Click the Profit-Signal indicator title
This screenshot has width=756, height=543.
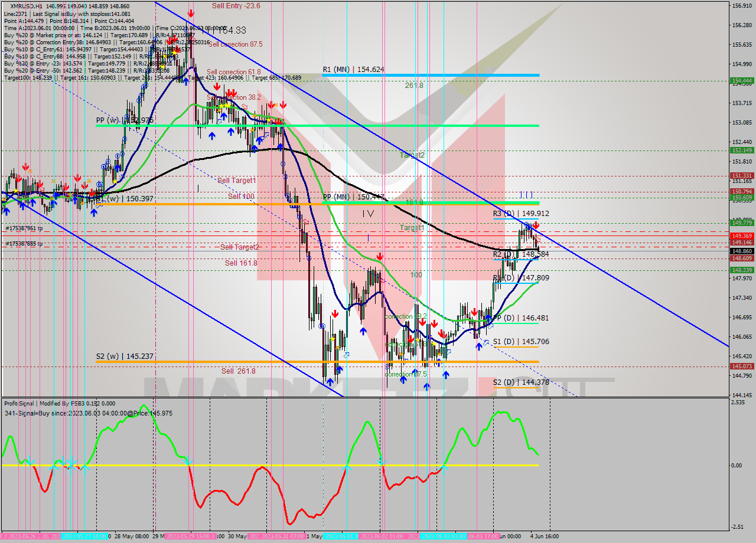(x=27, y=404)
